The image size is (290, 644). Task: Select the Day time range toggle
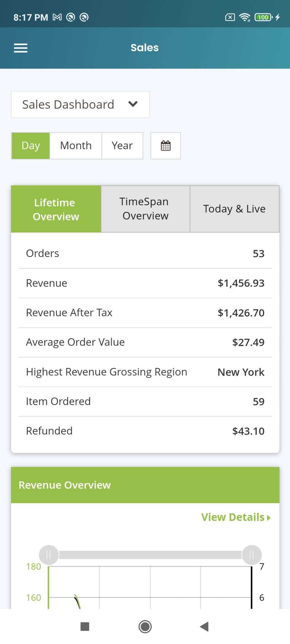pyautogui.click(x=31, y=146)
